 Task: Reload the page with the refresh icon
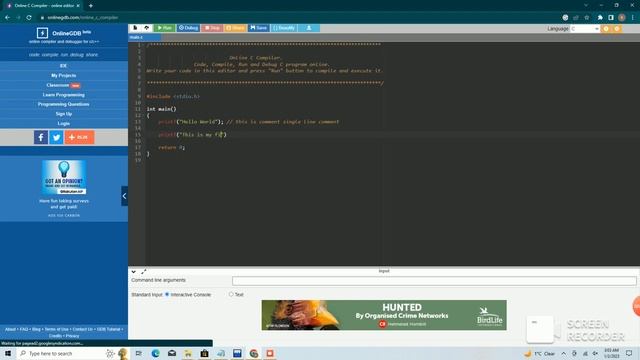[x=29, y=18]
